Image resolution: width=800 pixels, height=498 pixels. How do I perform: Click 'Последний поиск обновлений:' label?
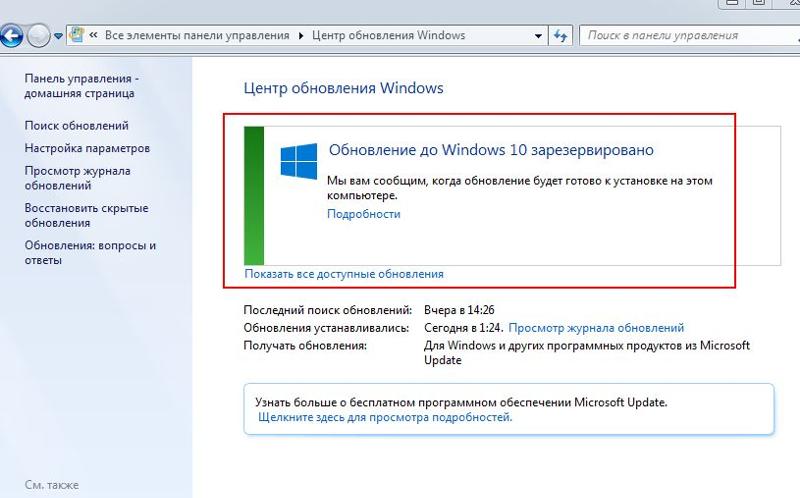[328, 310]
